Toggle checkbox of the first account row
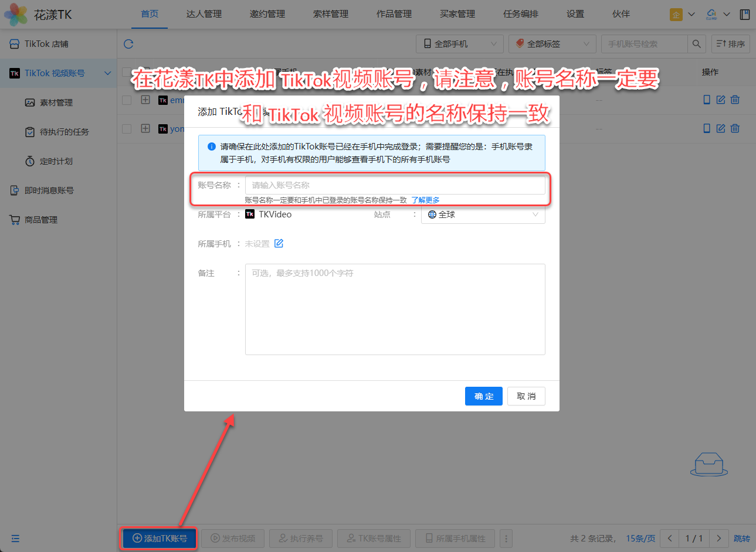 [127, 100]
